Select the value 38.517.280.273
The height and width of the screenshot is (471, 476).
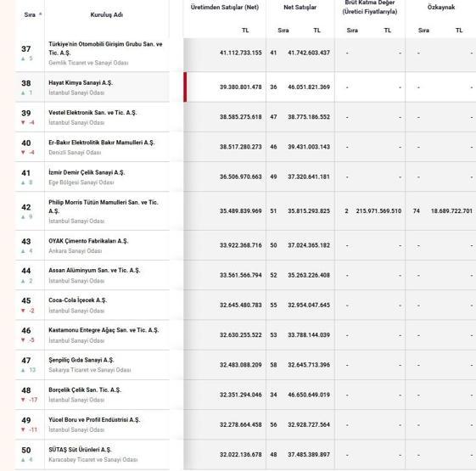coord(241,147)
